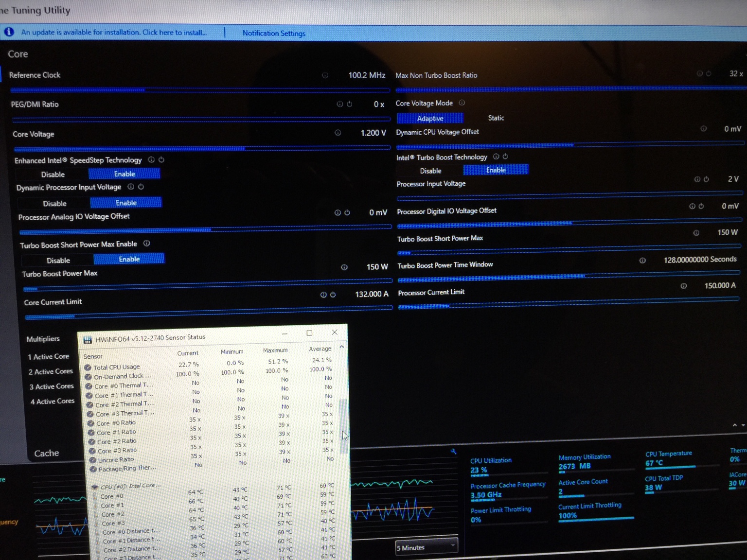This screenshot has width=747, height=560.
Task: Collapse the CPU [#0] Intel Core sensor group
Action: tap(95, 487)
